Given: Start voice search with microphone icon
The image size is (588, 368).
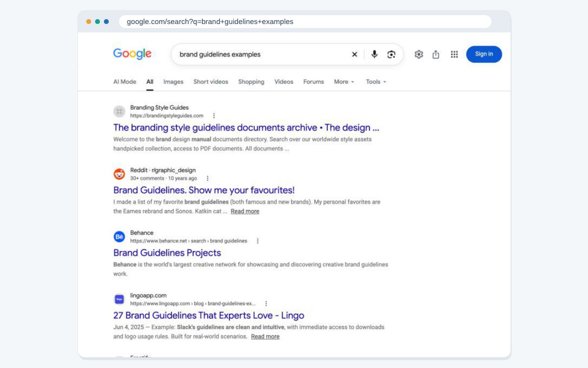Looking at the screenshot, I should coord(374,54).
